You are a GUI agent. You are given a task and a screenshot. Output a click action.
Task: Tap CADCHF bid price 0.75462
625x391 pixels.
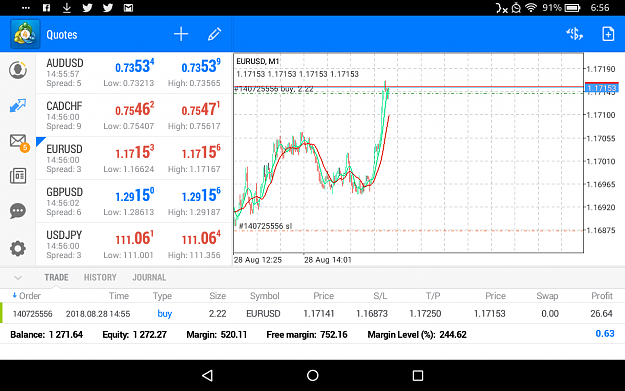click(x=135, y=109)
